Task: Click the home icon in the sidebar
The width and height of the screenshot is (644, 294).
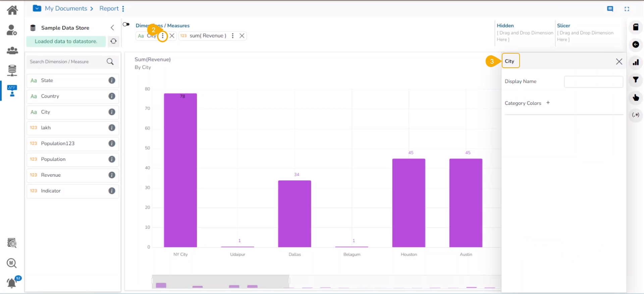Action: click(12, 10)
